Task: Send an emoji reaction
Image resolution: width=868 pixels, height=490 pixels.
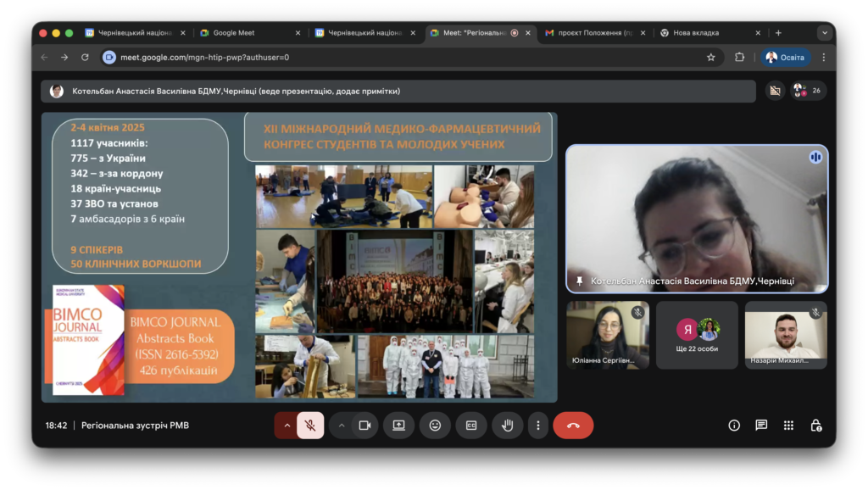Action: pyautogui.click(x=435, y=426)
